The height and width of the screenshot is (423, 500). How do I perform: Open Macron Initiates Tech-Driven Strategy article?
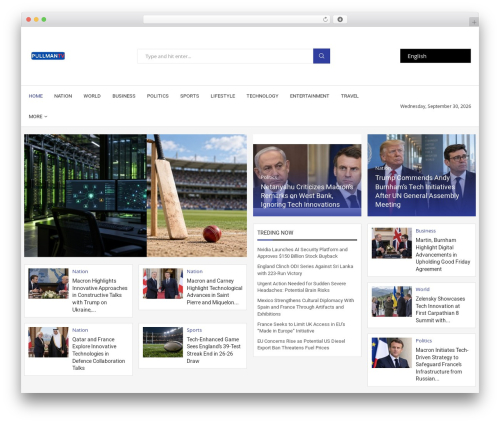(x=442, y=364)
